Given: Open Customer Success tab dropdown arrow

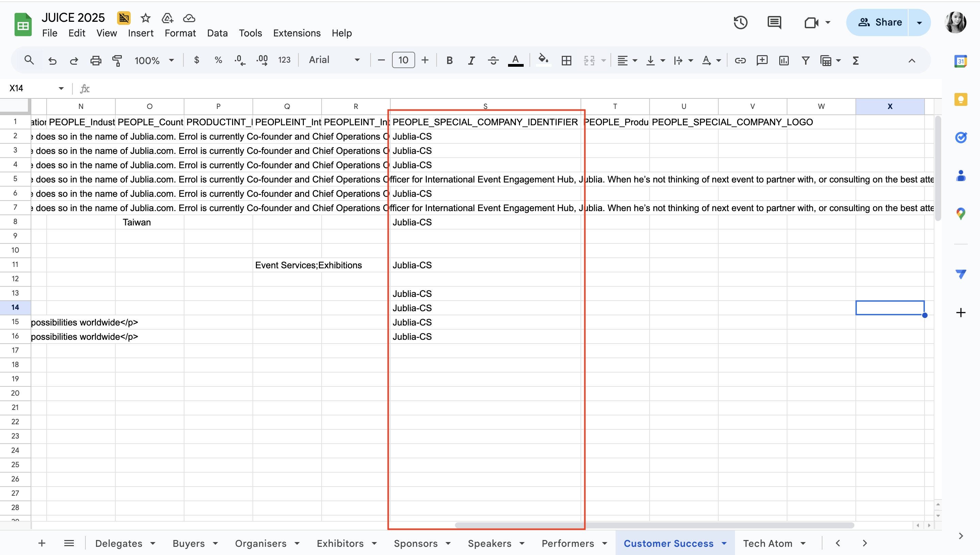Looking at the screenshot, I should [x=724, y=543].
